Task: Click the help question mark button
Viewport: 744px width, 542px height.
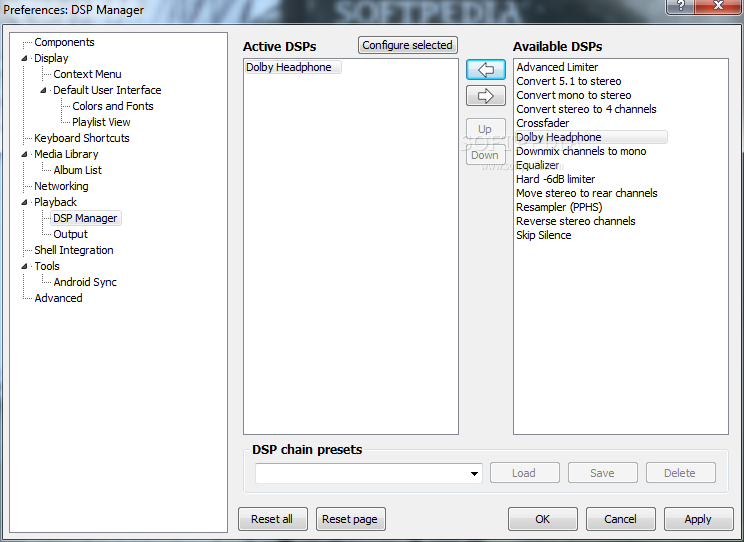Action: coord(680,7)
